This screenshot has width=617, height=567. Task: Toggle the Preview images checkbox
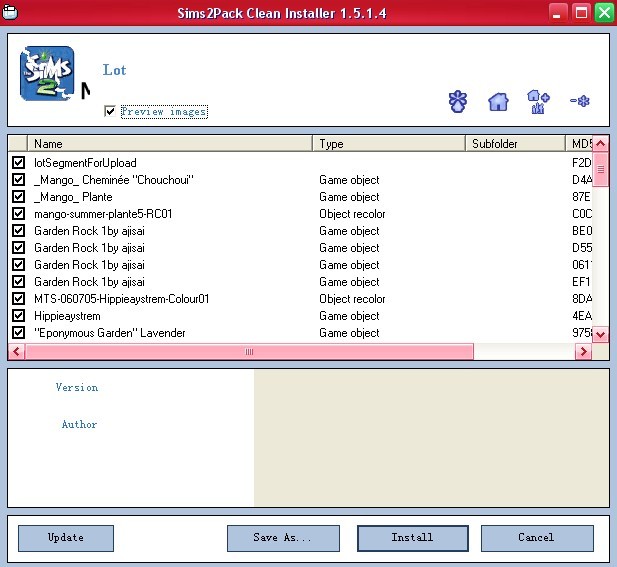[x=110, y=111]
